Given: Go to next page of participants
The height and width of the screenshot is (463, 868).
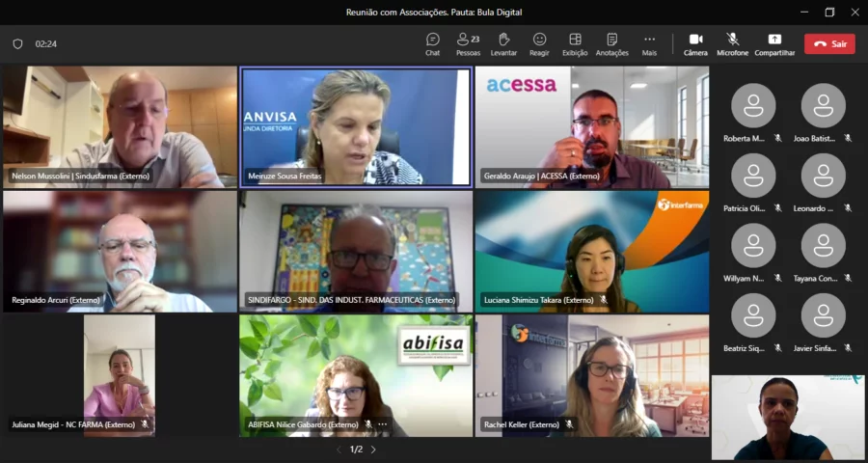Looking at the screenshot, I should tap(374, 449).
